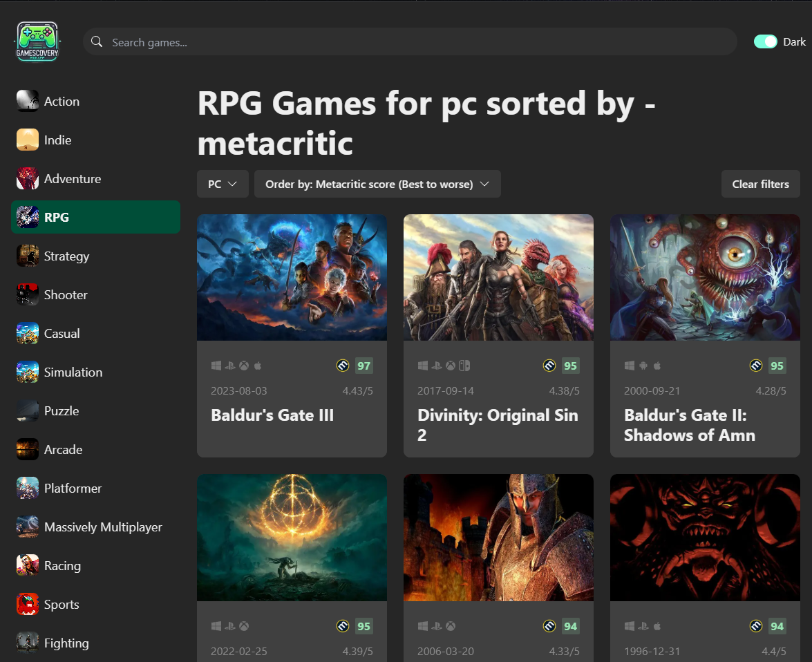
Task: Click the Elden Ring golden ring cover image
Action: pyautogui.click(x=292, y=538)
